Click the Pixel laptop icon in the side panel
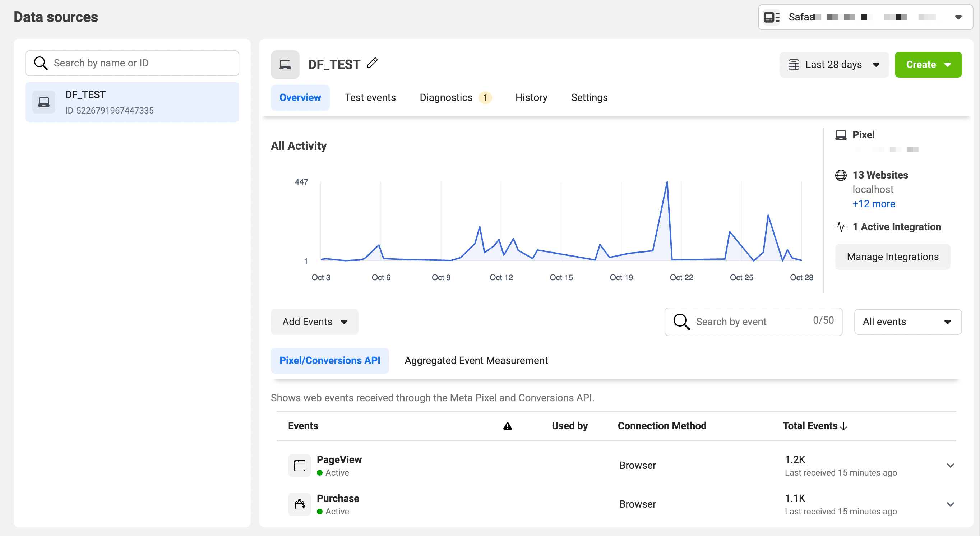Image resolution: width=980 pixels, height=536 pixels. tap(841, 135)
